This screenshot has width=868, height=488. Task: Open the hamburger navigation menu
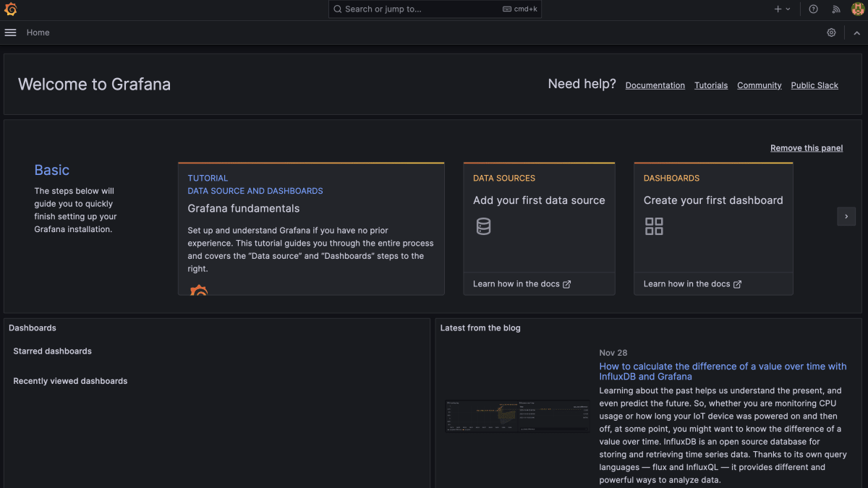10,32
